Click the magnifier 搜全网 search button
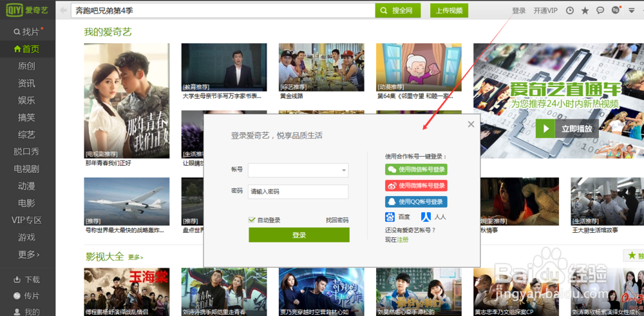Screen dimensions: 644x316 [x=398, y=11]
